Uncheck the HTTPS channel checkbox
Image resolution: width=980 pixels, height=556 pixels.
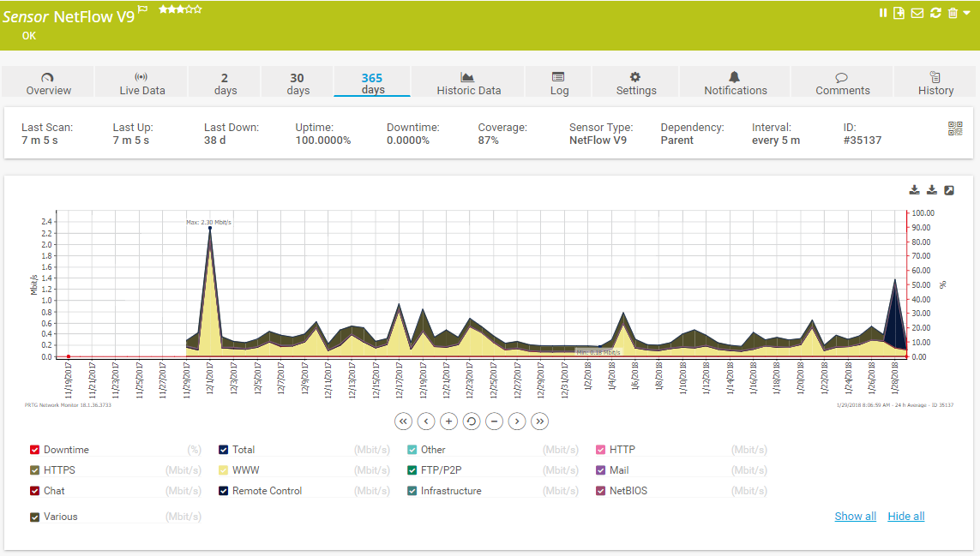click(35, 470)
